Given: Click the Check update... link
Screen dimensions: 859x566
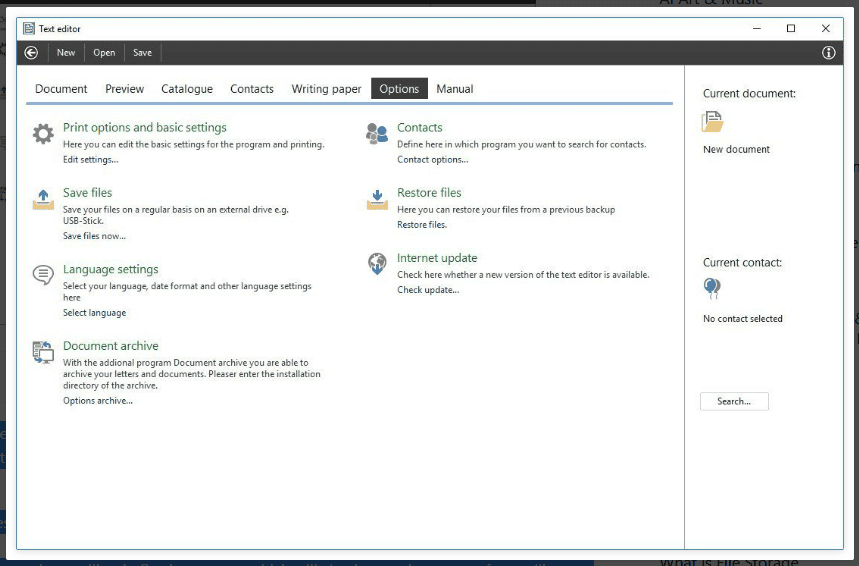Looking at the screenshot, I should tap(428, 290).
